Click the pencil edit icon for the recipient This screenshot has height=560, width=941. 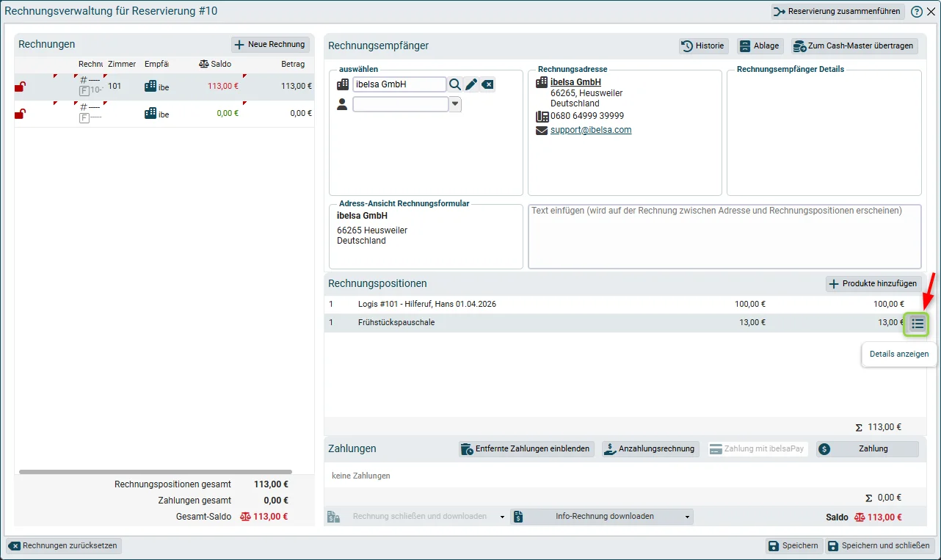(471, 84)
